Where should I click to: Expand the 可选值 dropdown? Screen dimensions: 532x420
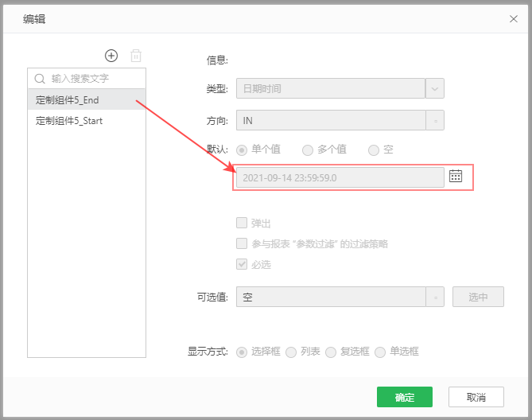[x=435, y=297]
